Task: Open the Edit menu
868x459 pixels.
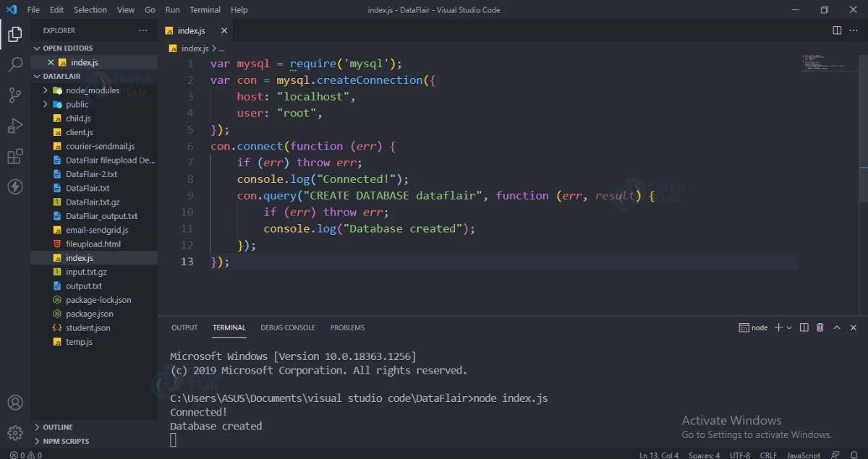Action: point(57,10)
